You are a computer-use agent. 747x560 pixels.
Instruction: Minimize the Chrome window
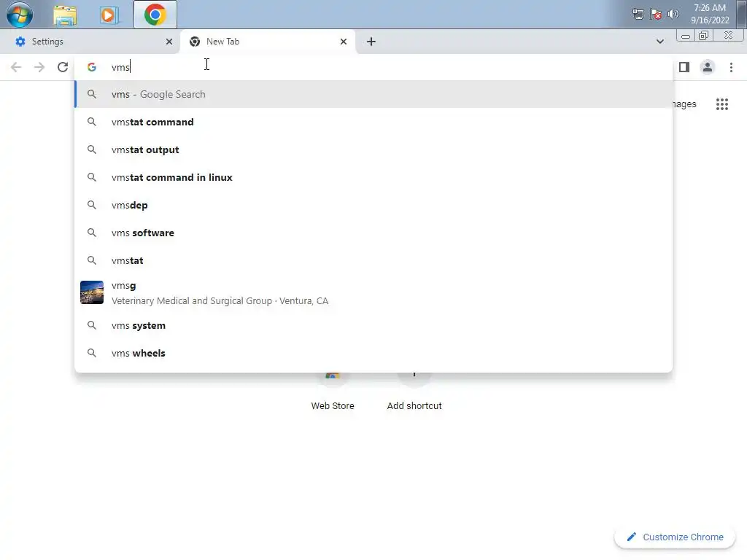[686, 36]
